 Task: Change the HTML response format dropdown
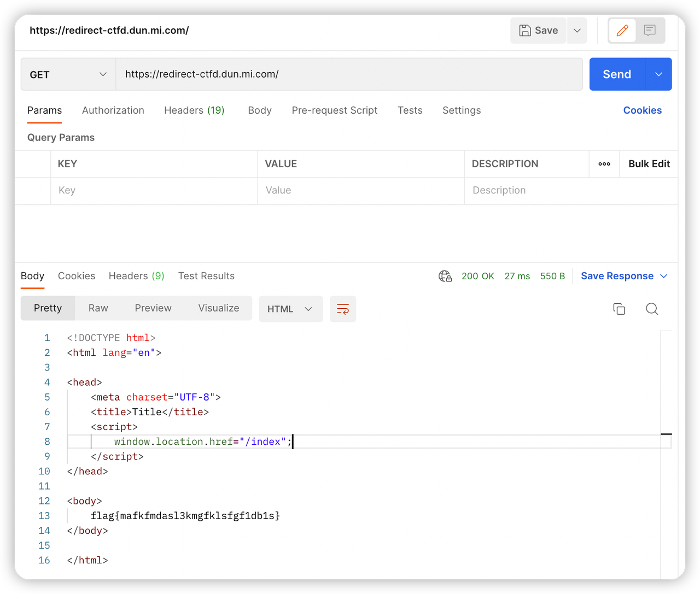(290, 309)
